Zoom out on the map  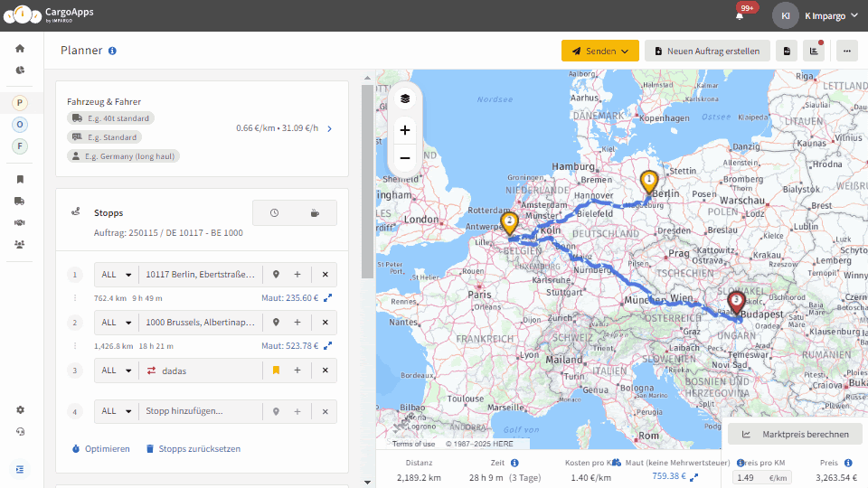405,158
